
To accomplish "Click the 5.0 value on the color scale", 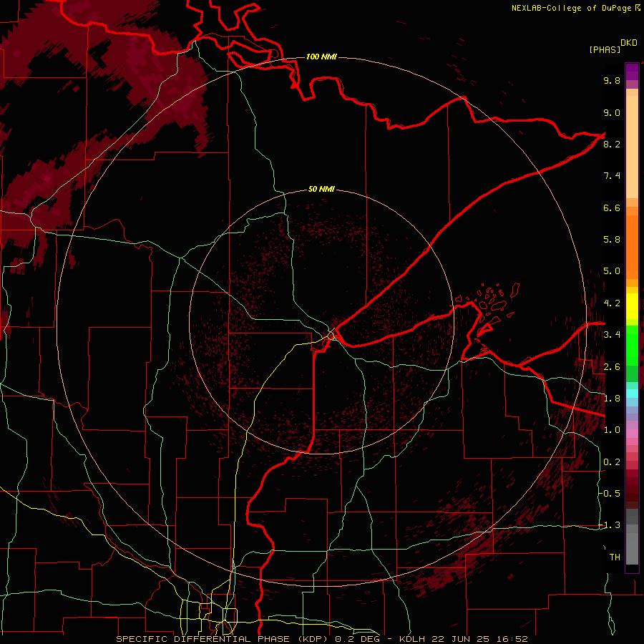I will [612, 271].
